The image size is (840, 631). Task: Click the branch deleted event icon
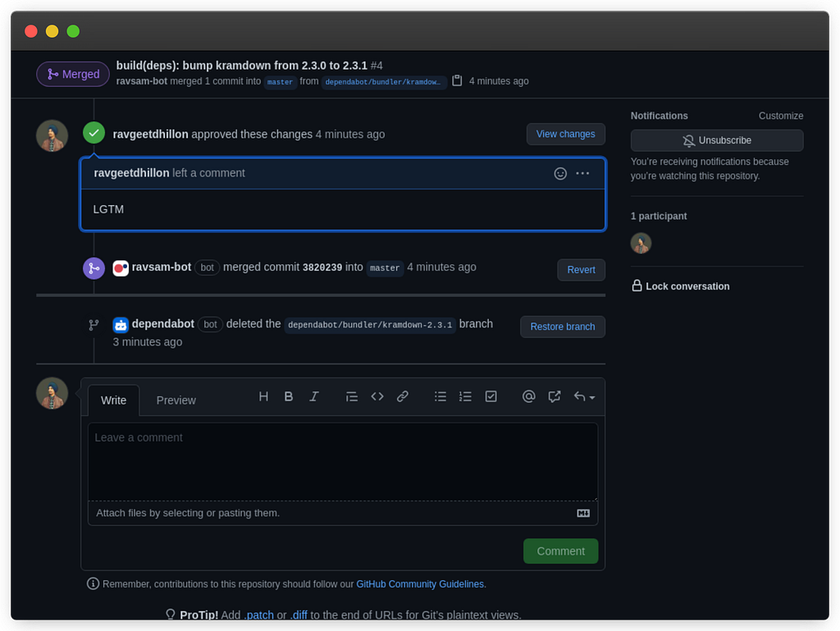click(x=94, y=325)
